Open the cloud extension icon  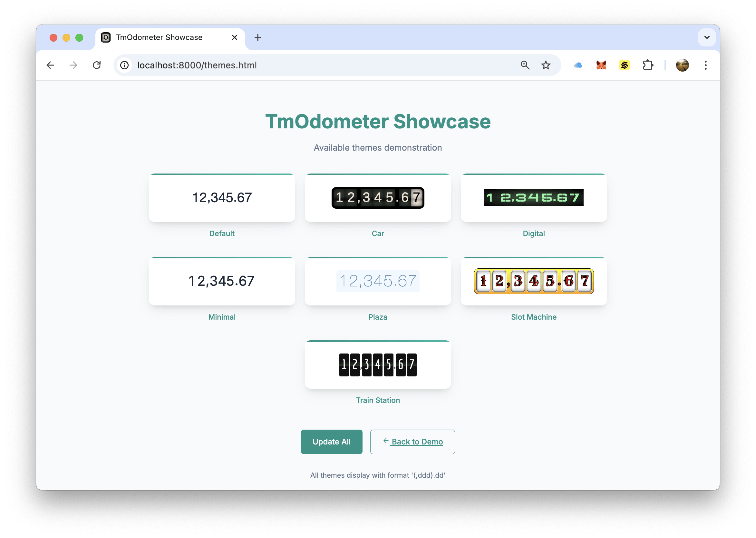pyautogui.click(x=578, y=65)
